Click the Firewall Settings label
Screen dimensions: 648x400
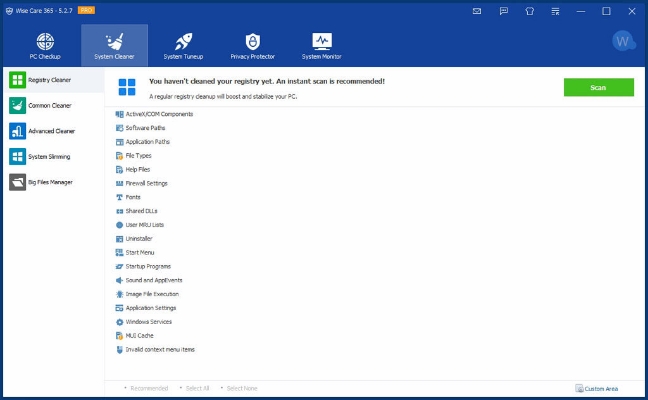pyautogui.click(x=146, y=183)
